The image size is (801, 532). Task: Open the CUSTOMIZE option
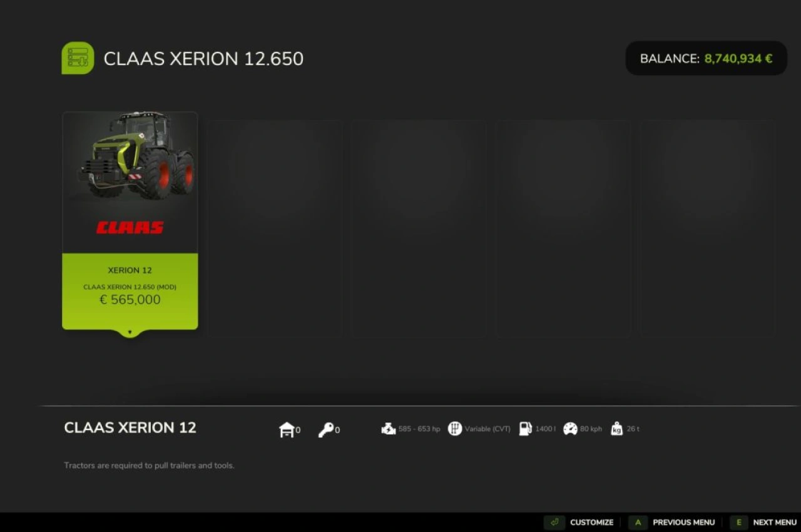click(x=591, y=522)
